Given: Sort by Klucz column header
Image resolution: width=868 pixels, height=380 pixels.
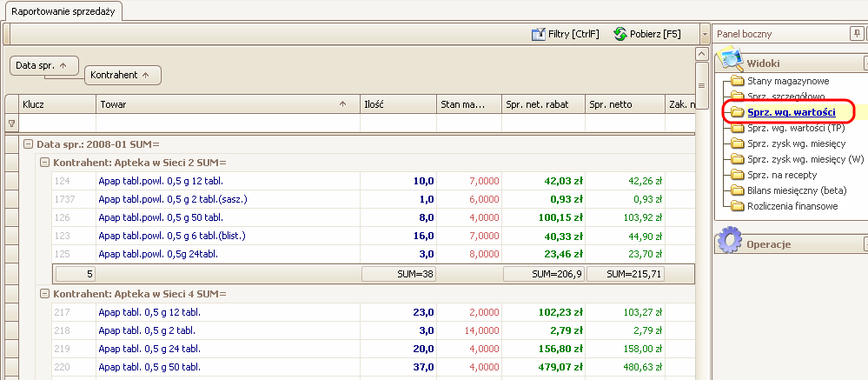Looking at the screenshot, I should click(x=57, y=104).
